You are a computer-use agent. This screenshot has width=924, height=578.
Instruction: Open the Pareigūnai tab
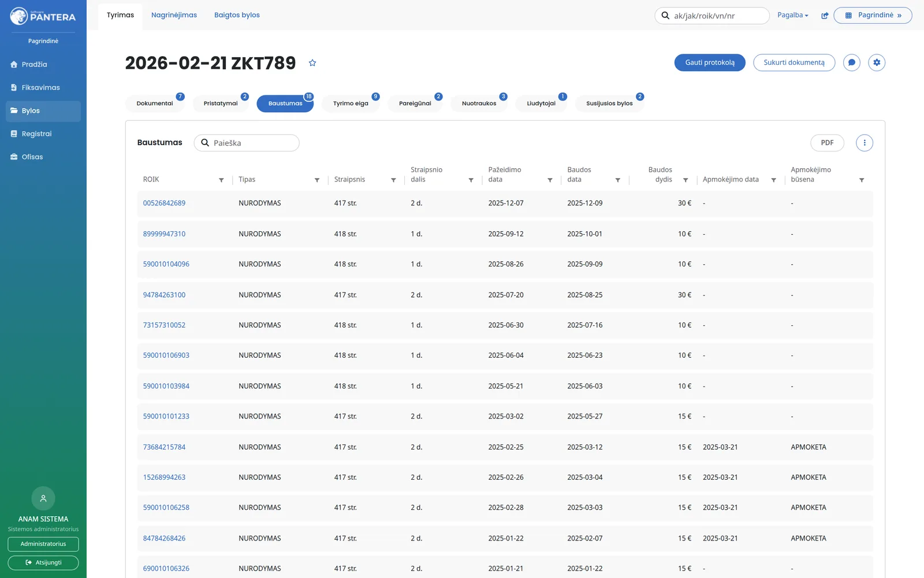tap(415, 103)
